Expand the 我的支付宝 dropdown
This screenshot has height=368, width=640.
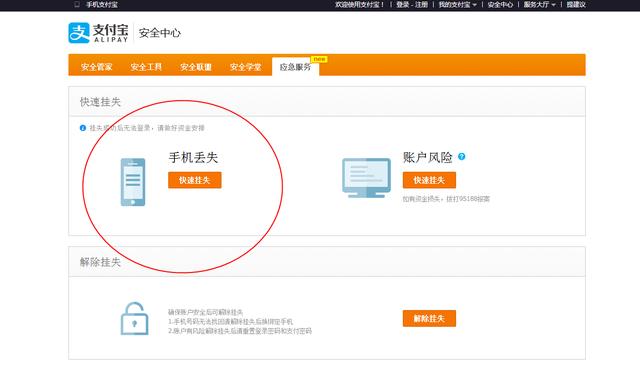coord(458,4)
